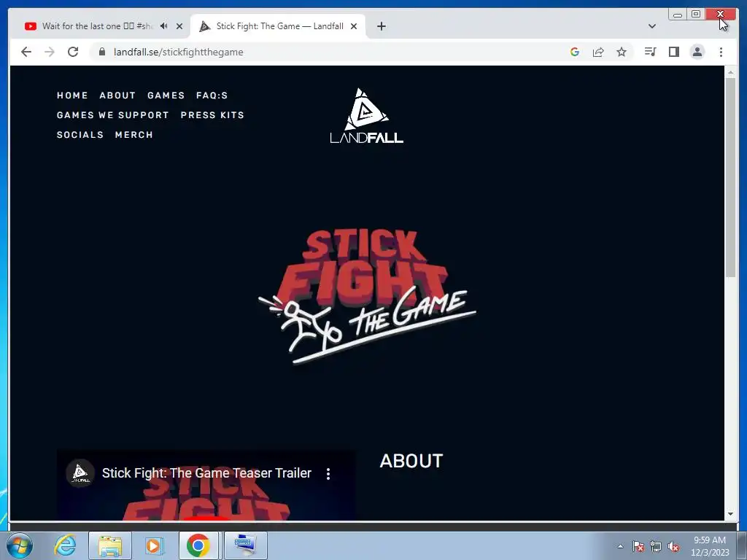The image size is (747, 560).
Task: Open the video more options dots
Action: tap(328, 473)
